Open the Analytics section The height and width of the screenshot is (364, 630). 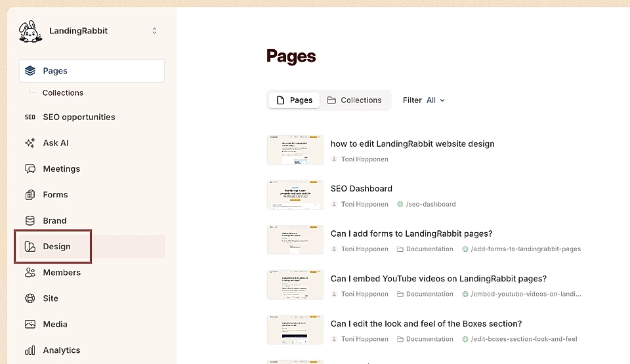pos(62,350)
